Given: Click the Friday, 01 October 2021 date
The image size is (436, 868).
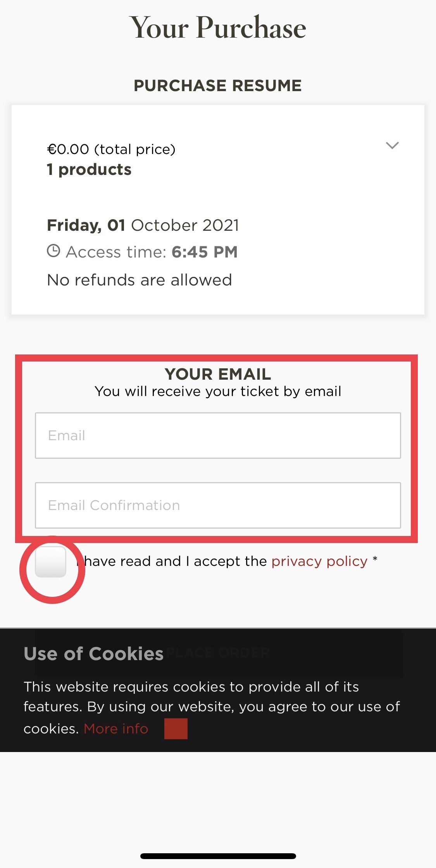Looking at the screenshot, I should pyautogui.click(x=143, y=225).
